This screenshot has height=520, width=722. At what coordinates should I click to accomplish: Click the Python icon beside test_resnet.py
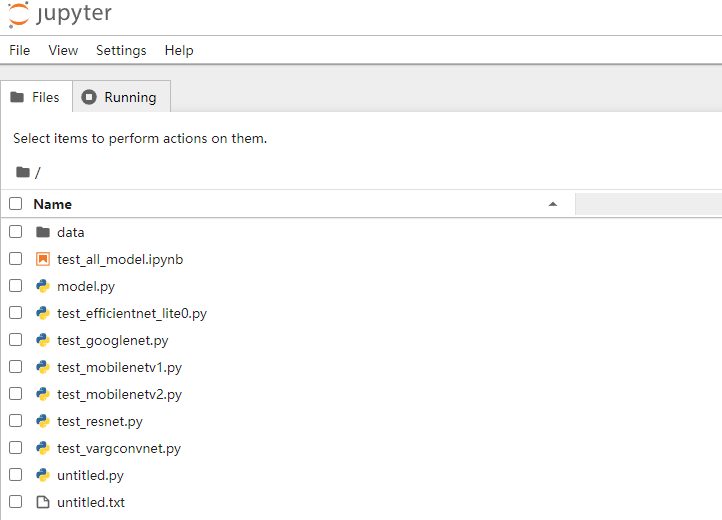(43, 421)
